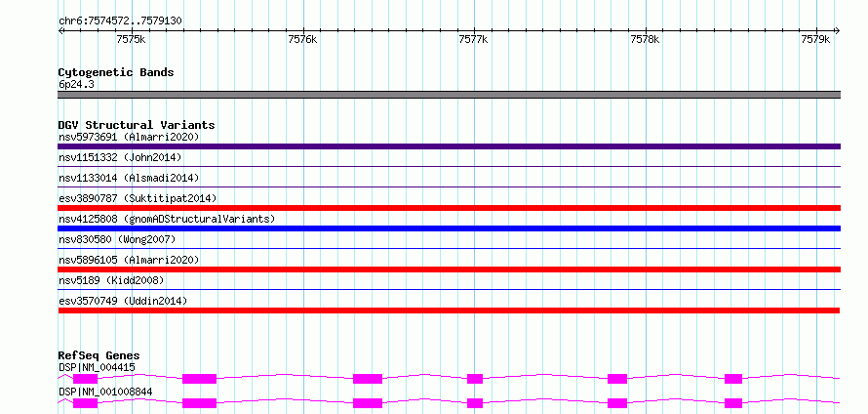Select NM_004415 wide exon after 7575k
The width and height of the screenshot is (868, 414).
coord(199,379)
